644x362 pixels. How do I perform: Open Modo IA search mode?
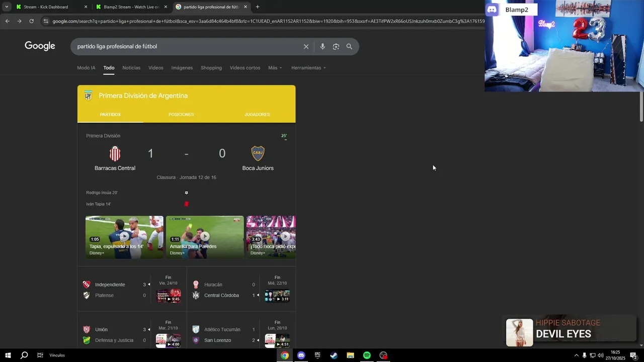point(86,68)
